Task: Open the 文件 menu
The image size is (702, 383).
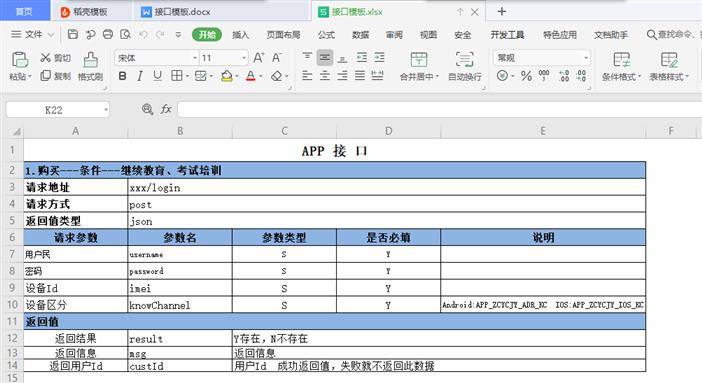Action: [32, 34]
